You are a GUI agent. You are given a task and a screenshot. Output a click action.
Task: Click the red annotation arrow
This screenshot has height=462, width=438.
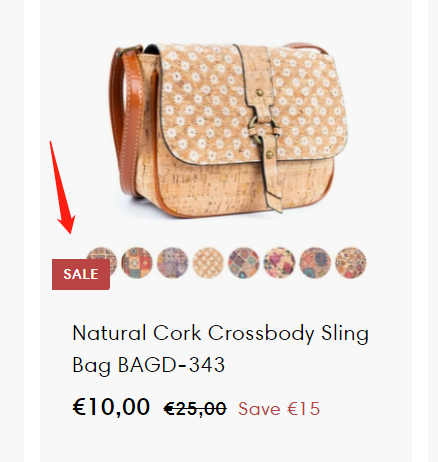coord(62,188)
